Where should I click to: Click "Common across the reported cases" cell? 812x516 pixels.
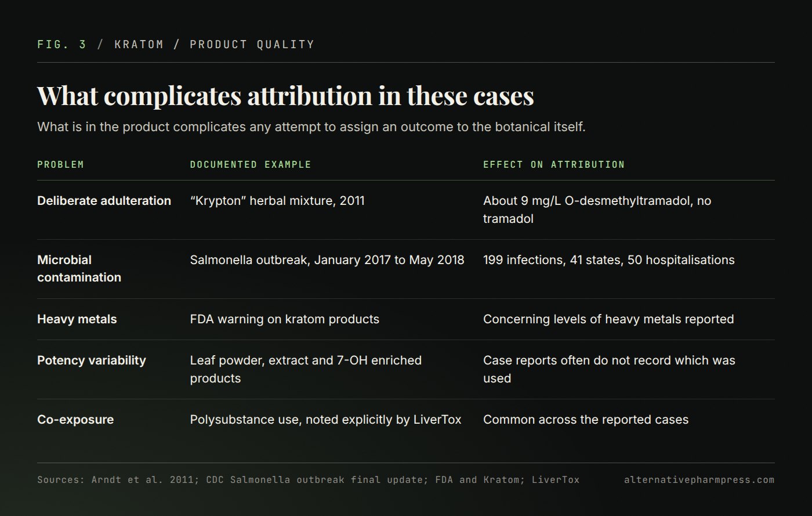pos(586,420)
